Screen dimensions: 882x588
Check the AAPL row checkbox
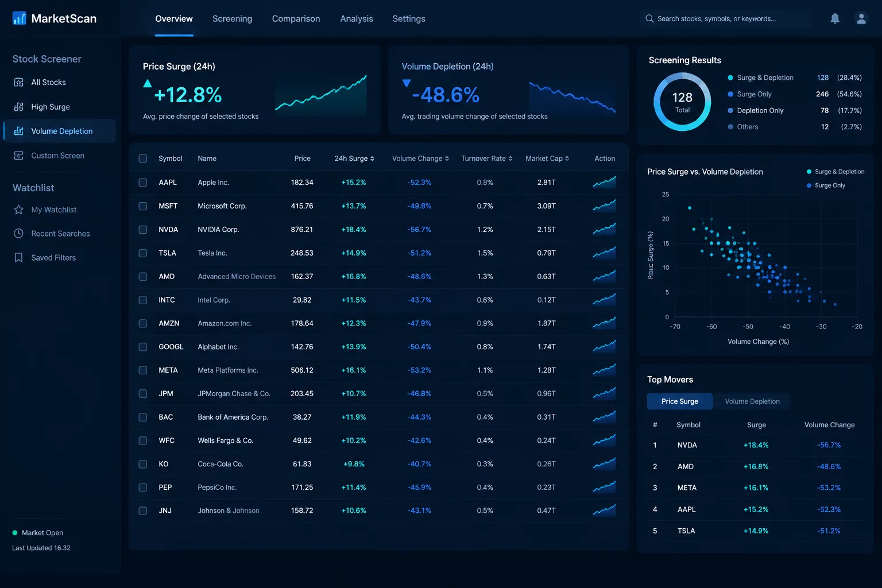143,183
